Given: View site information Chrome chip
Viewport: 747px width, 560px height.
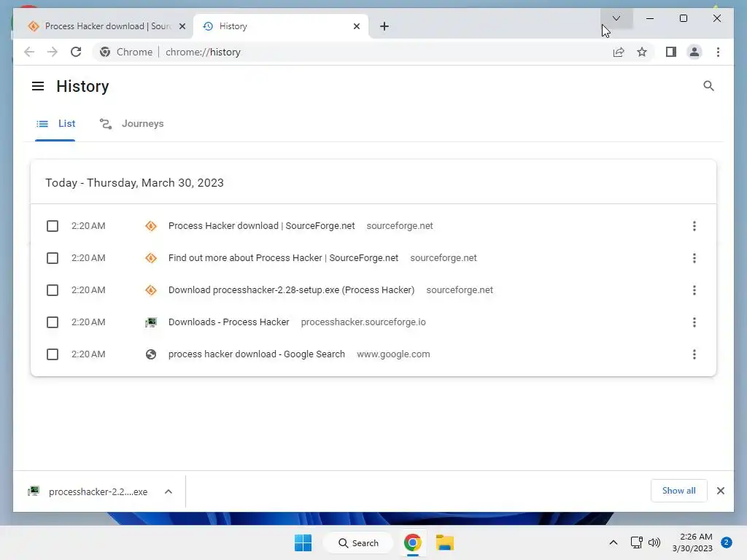Looking at the screenshot, I should pos(126,52).
